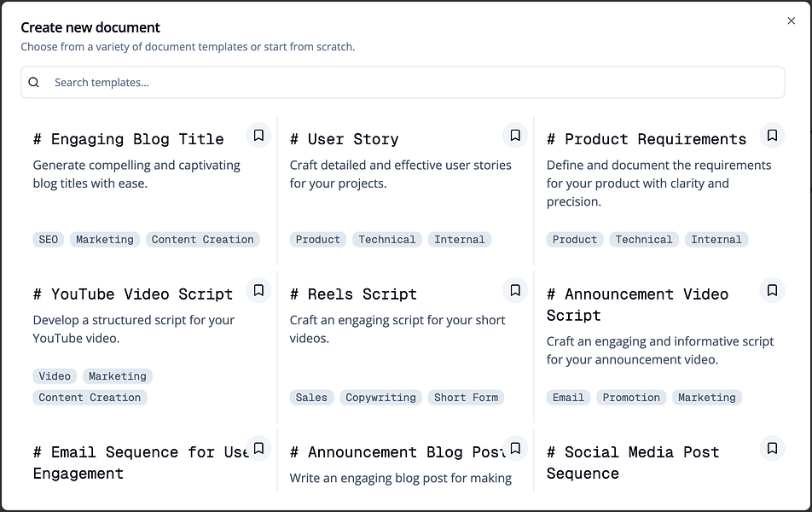Screen dimensions: 812x512
Task: Save the Reels Script template bookmark
Action: [515, 291]
